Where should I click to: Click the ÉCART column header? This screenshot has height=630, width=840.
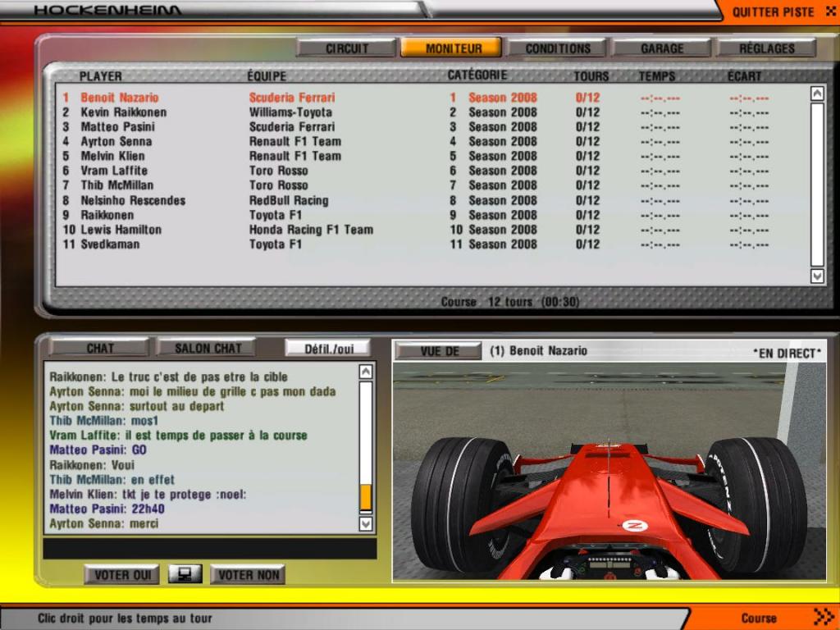click(x=744, y=76)
